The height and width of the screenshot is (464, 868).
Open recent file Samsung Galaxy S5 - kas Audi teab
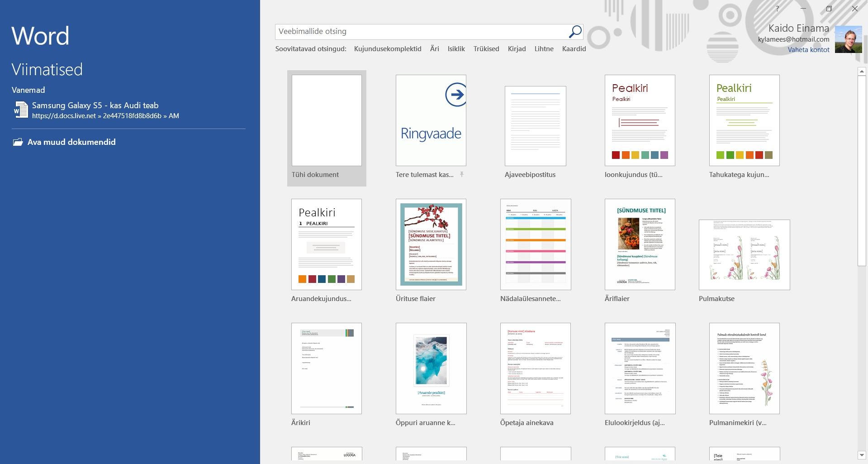pyautogui.click(x=128, y=110)
